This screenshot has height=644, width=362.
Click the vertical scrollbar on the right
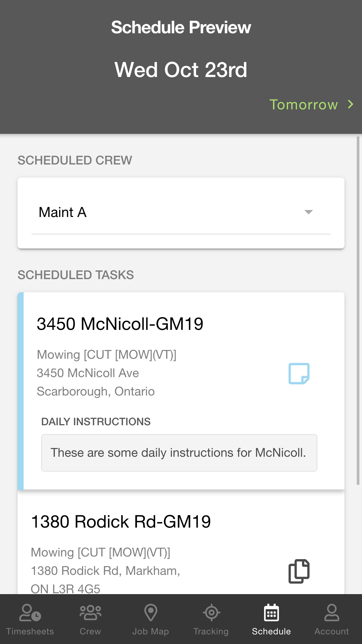(358, 311)
